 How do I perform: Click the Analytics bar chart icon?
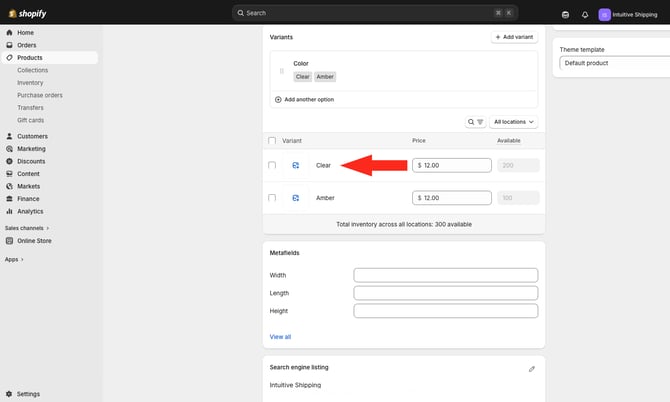[9, 211]
